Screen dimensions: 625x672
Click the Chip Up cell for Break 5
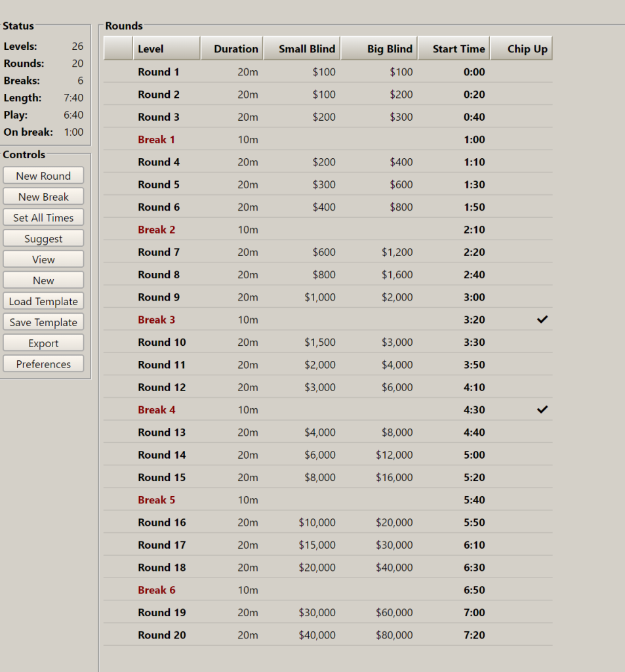[521, 499]
